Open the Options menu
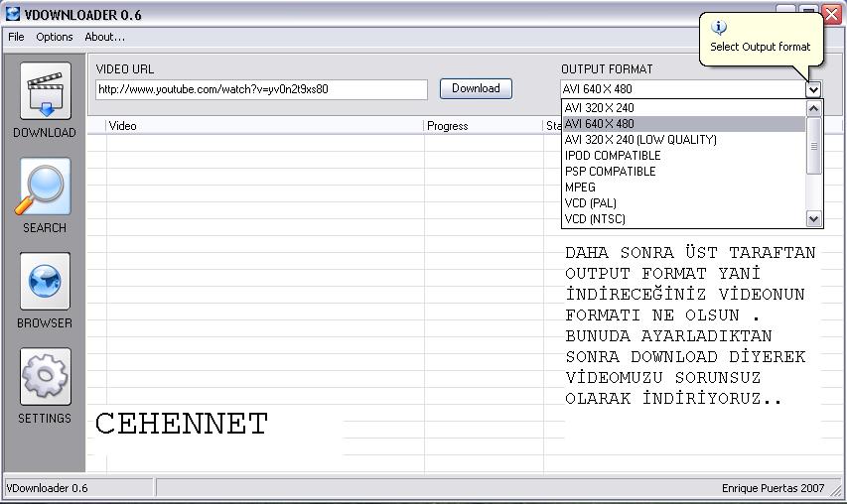 (x=54, y=37)
